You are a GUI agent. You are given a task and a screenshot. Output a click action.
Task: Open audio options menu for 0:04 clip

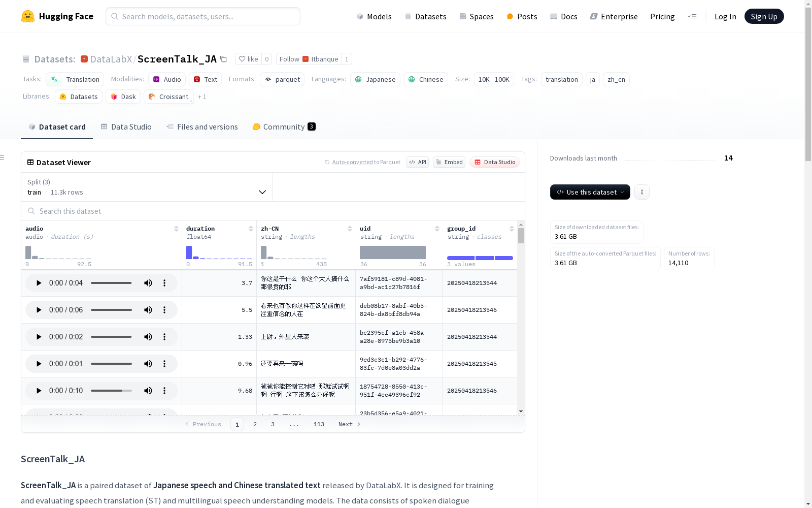164,283
